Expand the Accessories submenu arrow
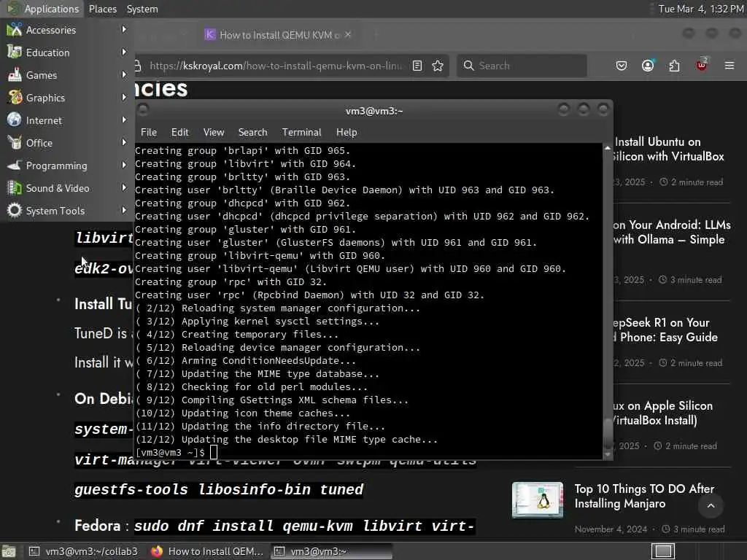This screenshot has height=560, width=747. tap(124, 29)
